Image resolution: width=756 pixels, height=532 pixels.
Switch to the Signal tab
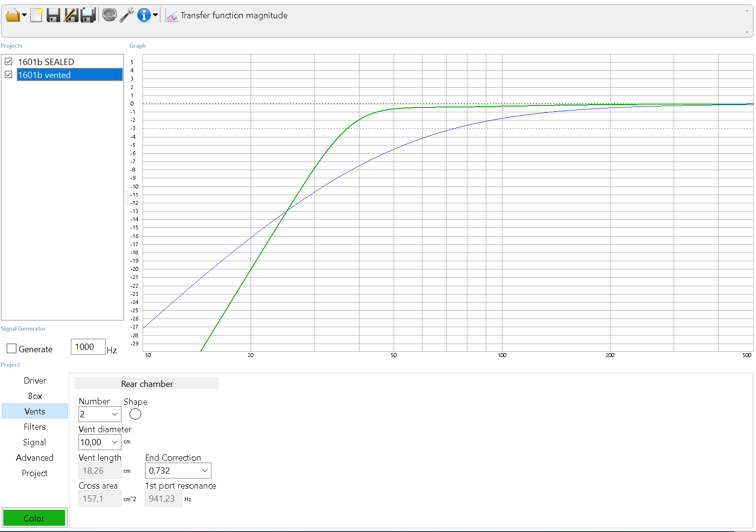(x=35, y=442)
